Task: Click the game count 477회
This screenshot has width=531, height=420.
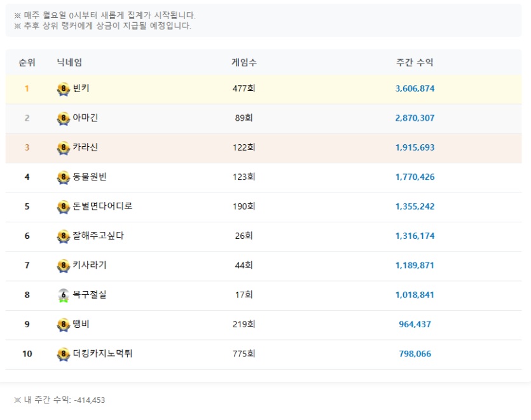Action: (244, 89)
